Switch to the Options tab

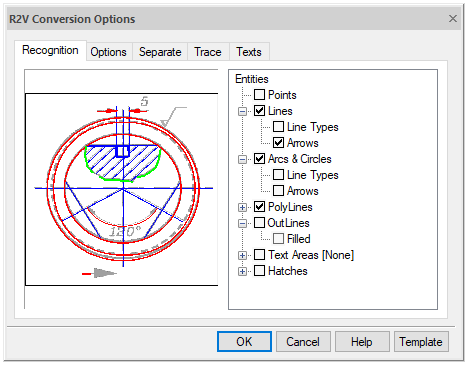[109, 52]
